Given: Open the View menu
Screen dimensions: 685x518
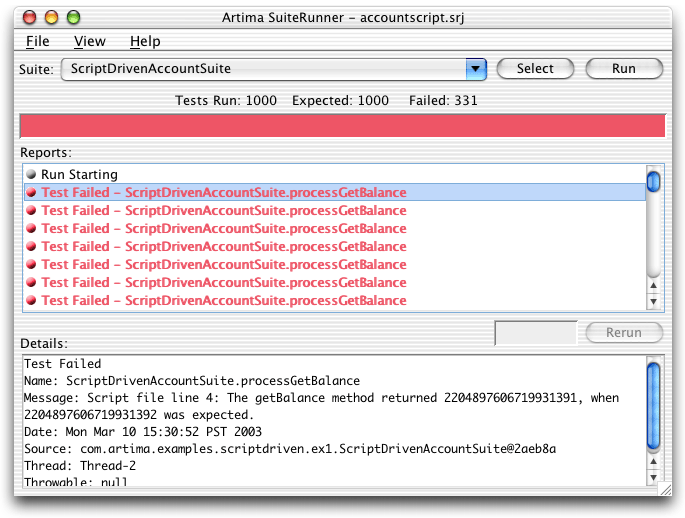Looking at the screenshot, I should (x=90, y=41).
